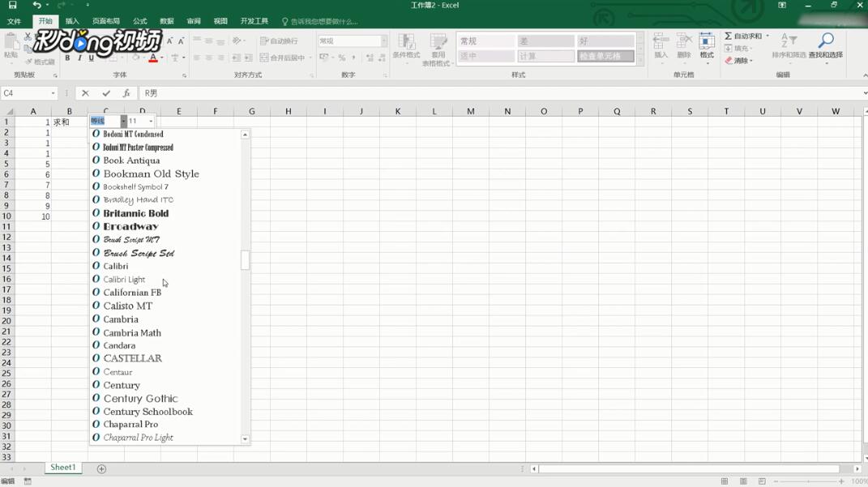Cancel the formula bar entry with X
Viewport: 868px width, 487px height.
85,93
